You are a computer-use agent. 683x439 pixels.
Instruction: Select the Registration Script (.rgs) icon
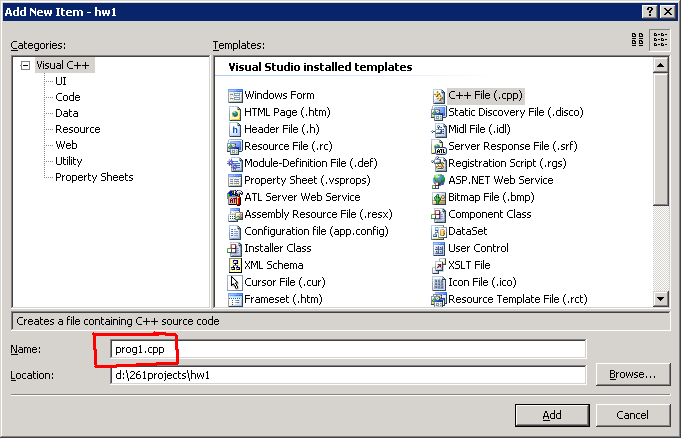pos(439,163)
